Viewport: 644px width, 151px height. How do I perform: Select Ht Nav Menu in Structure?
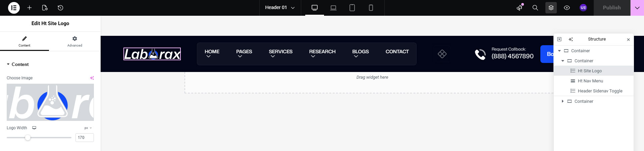590,81
